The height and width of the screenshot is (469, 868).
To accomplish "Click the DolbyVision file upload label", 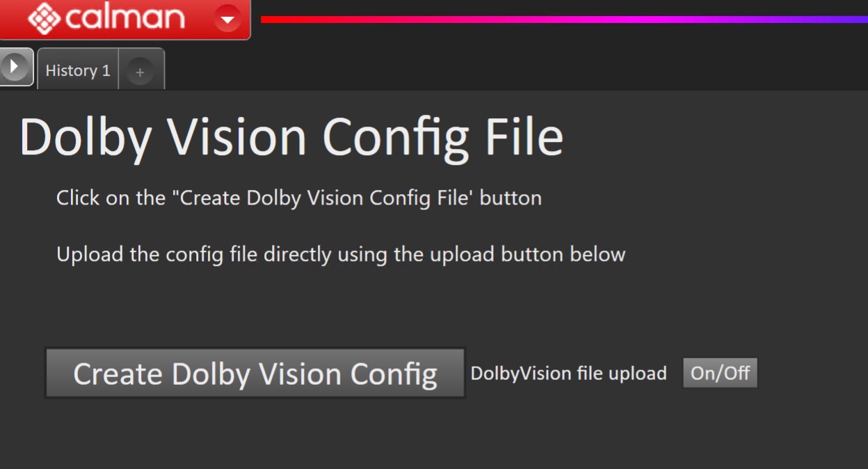I will coord(568,374).
